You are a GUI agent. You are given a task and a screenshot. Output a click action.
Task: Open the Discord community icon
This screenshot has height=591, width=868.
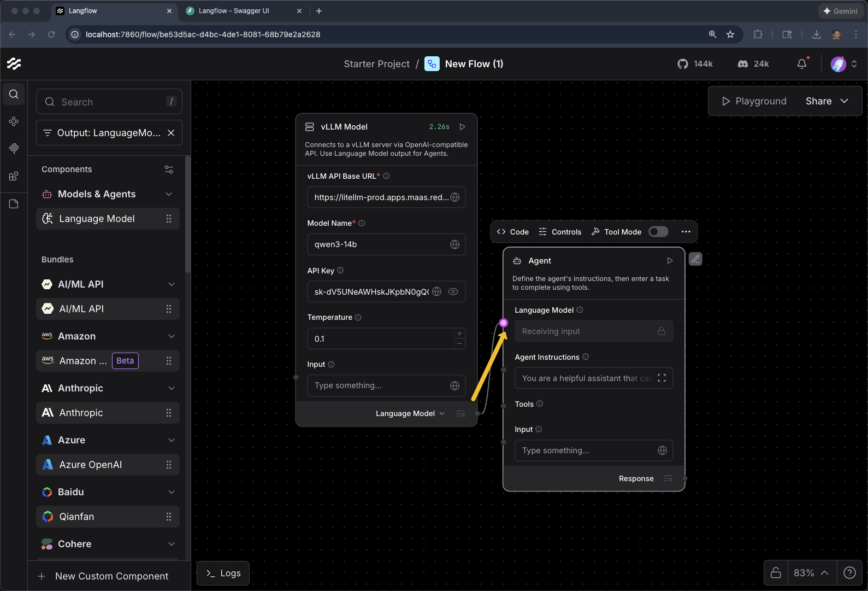coord(743,64)
